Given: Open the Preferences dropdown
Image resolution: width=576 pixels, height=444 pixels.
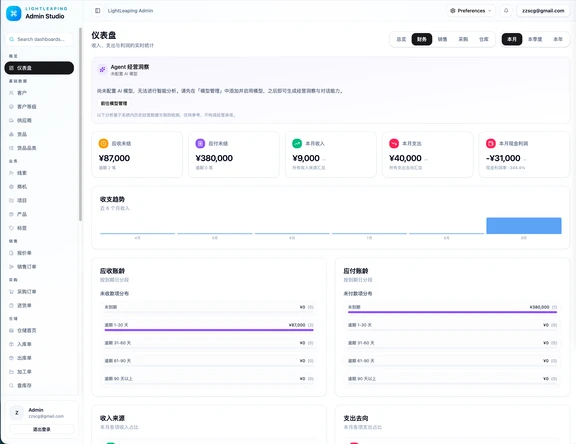Looking at the screenshot, I should coord(471,11).
